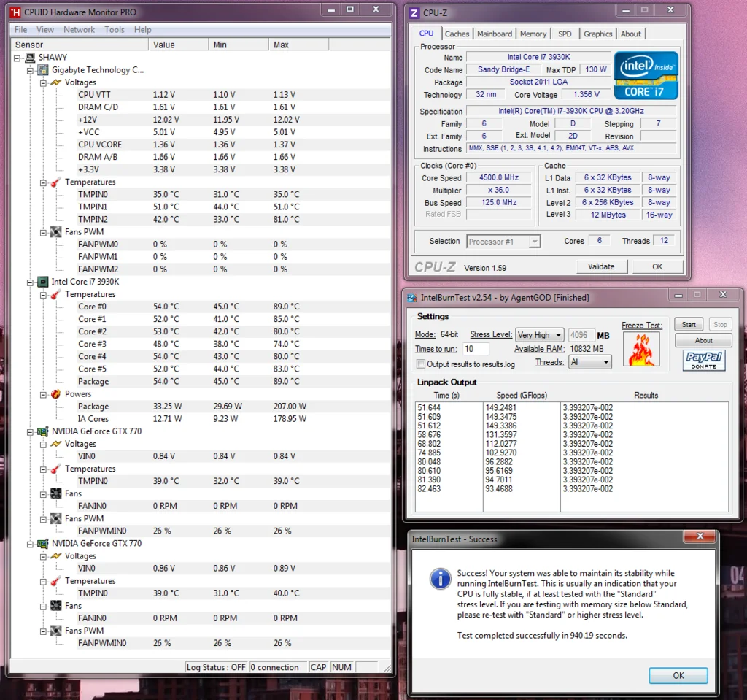Close the IntelBurnTest Success dialog
The height and width of the screenshot is (700, 747).
coord(700,536)
